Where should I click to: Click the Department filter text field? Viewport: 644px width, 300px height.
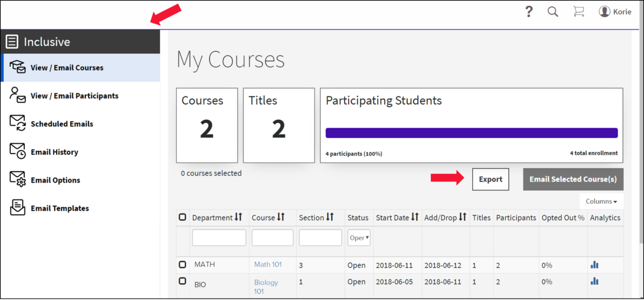(219, 238)
